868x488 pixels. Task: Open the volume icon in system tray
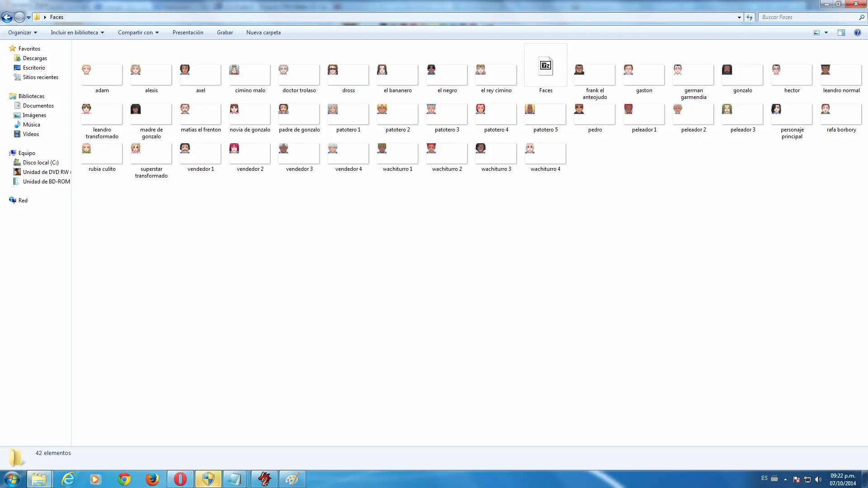818,479
